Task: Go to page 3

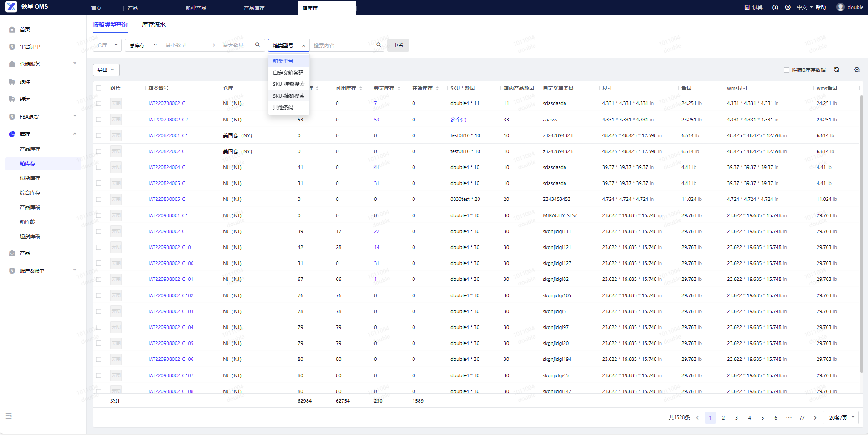Action: click(x=737, y=418)
